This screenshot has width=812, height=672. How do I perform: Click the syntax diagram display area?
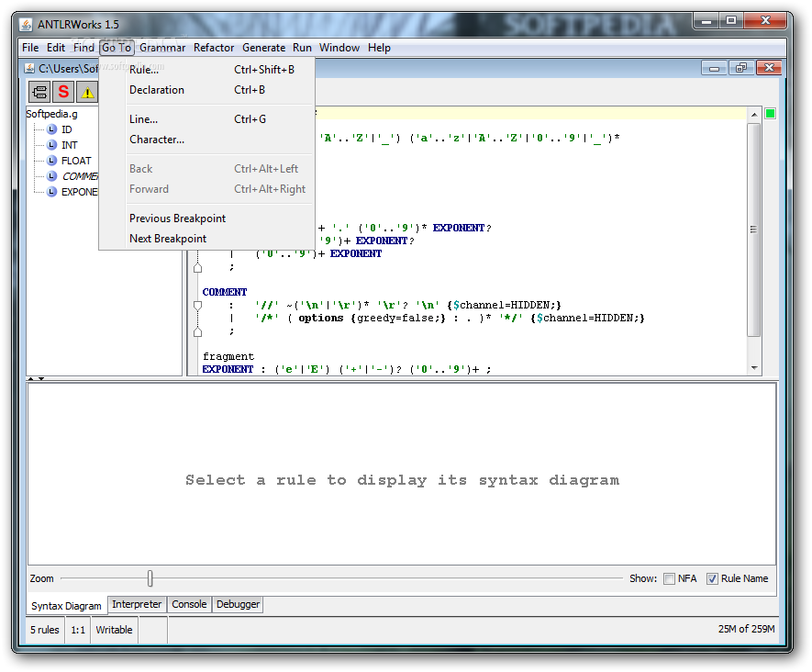[x=402, y=474]
